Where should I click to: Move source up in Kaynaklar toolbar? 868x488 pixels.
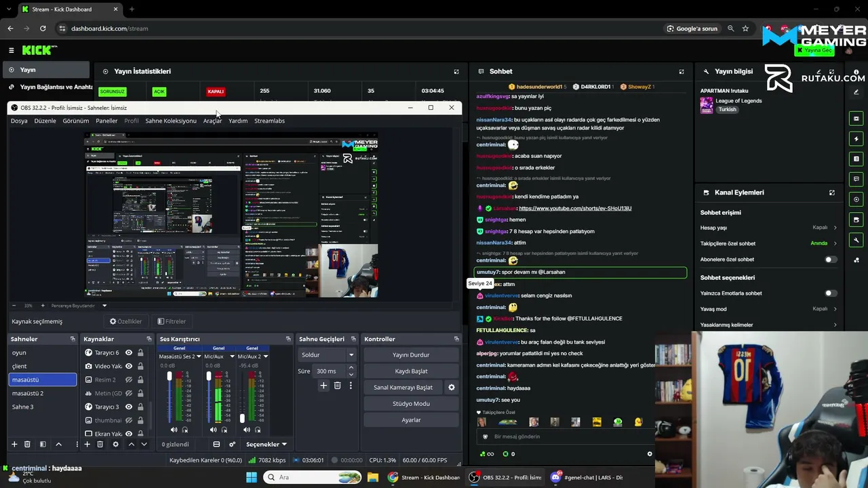click(131, 444)
